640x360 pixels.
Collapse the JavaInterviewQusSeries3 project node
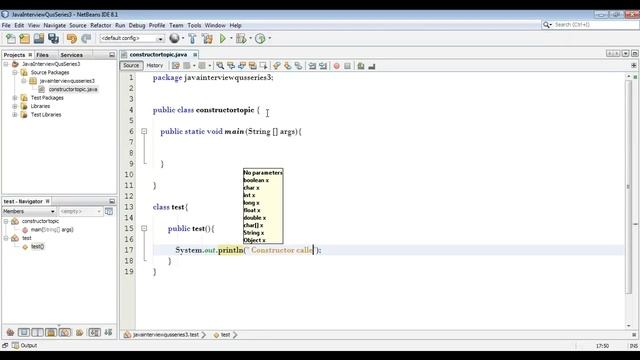coord(6,64)
